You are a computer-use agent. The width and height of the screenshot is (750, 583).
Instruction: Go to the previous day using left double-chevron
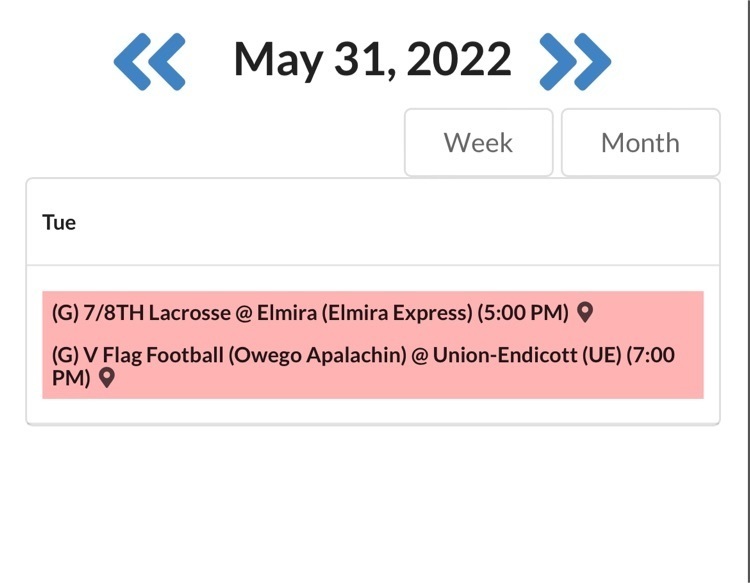(149, 60)
